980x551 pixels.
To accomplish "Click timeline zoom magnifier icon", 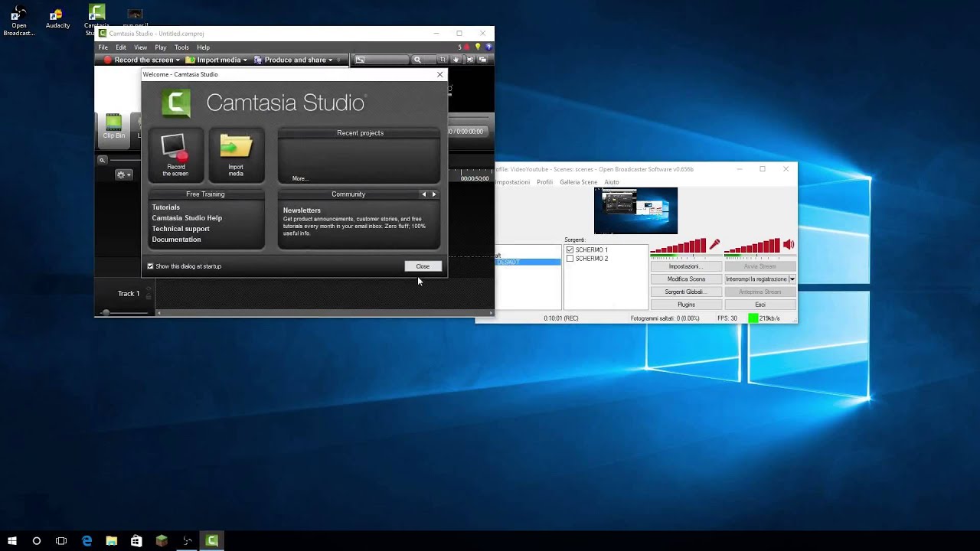I will pos(102,160).
